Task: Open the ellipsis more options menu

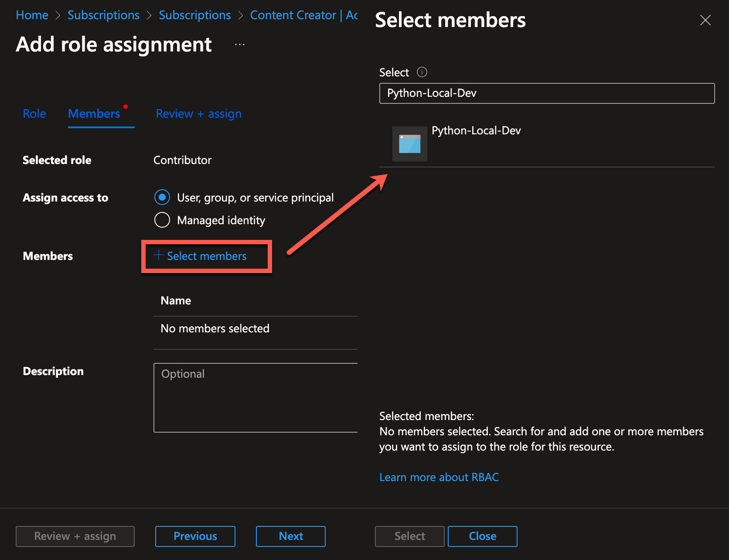Action: click(x=239, y=44)
